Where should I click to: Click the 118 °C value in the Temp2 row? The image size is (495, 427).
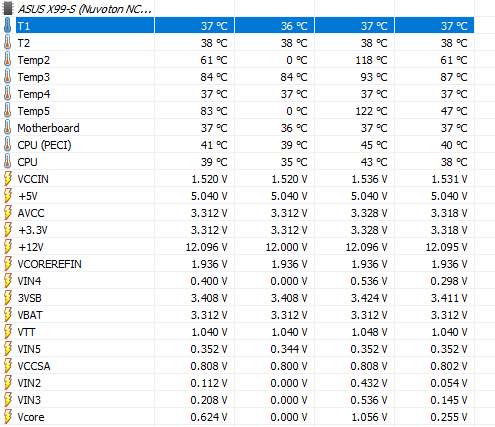click(x=371, y=60)
